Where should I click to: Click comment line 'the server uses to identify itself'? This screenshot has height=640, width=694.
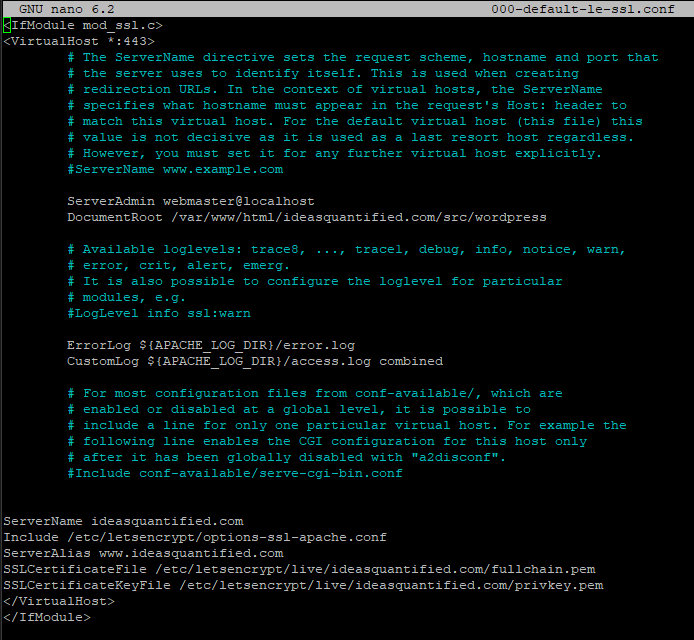coord(323,73)
